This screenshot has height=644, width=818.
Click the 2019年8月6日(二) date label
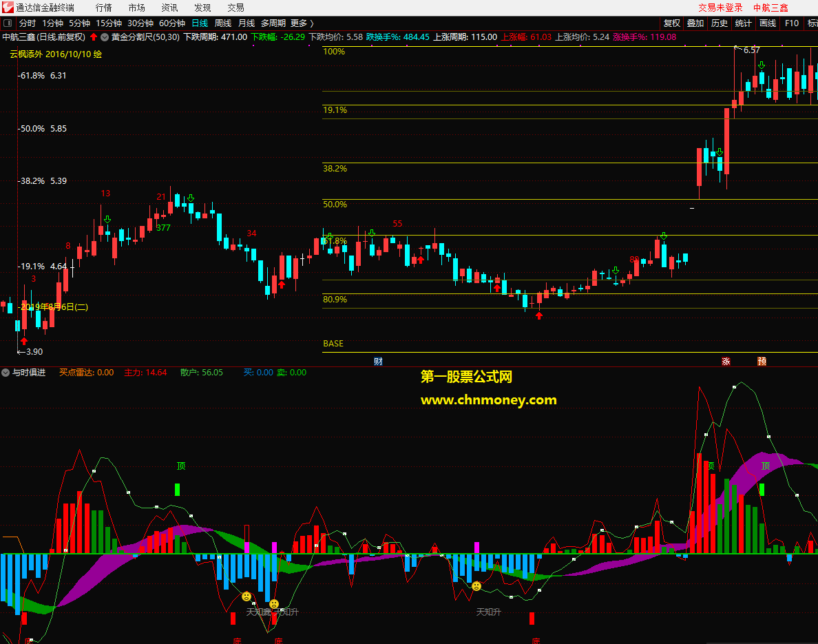coord(53,307)
